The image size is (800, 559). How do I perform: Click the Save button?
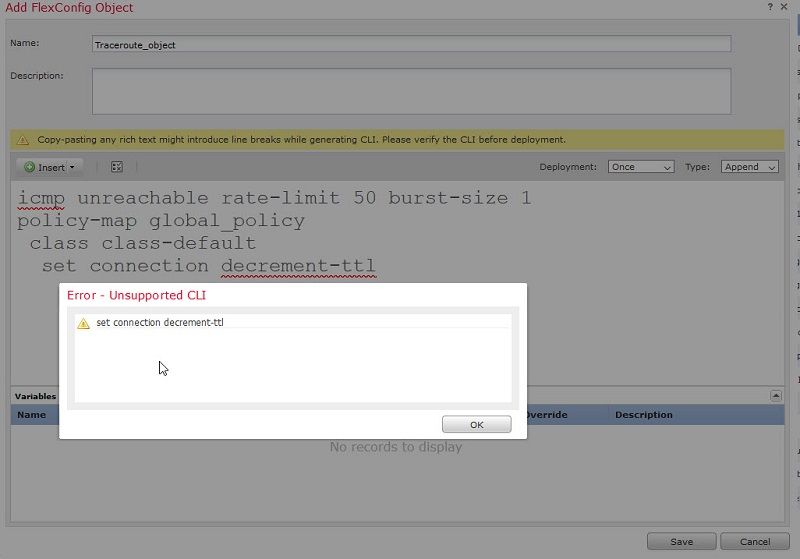coord(681,541)
